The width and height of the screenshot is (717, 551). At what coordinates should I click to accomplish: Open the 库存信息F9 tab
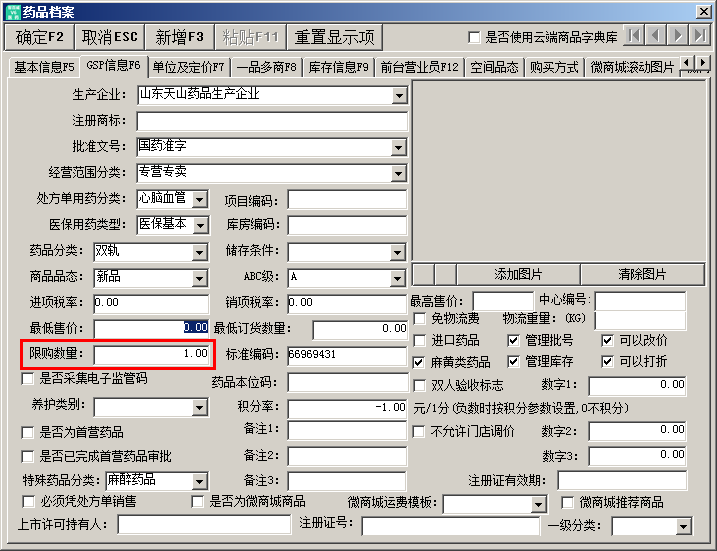click(x=339, y=67)
